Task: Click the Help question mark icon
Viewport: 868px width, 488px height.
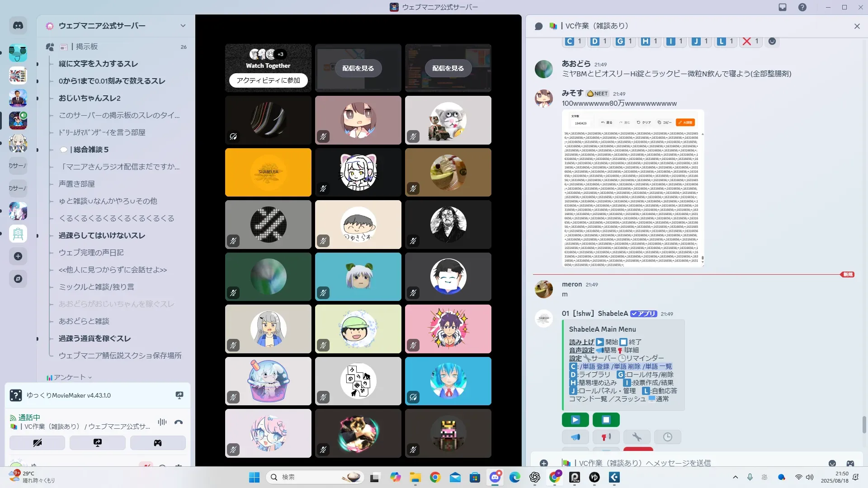Action: click(802, 7)
